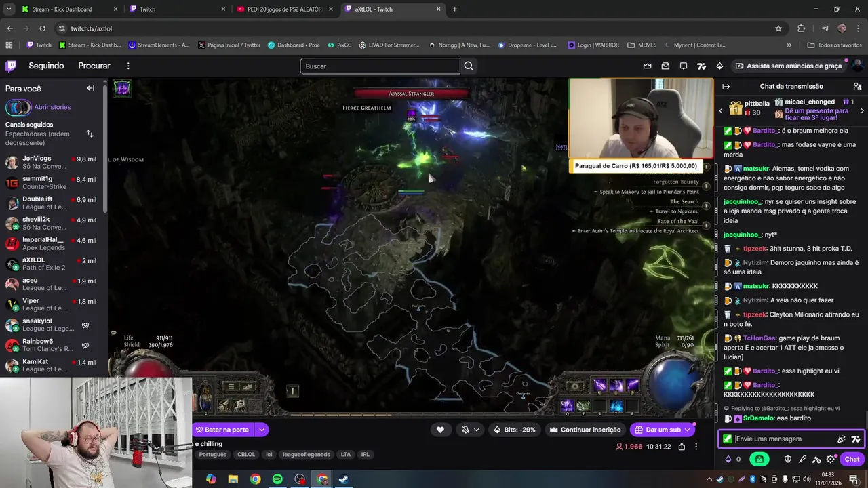The height and width of the screenshot is (488, 868).
Task: Open a new browser tab
Action: coord(454,9)
